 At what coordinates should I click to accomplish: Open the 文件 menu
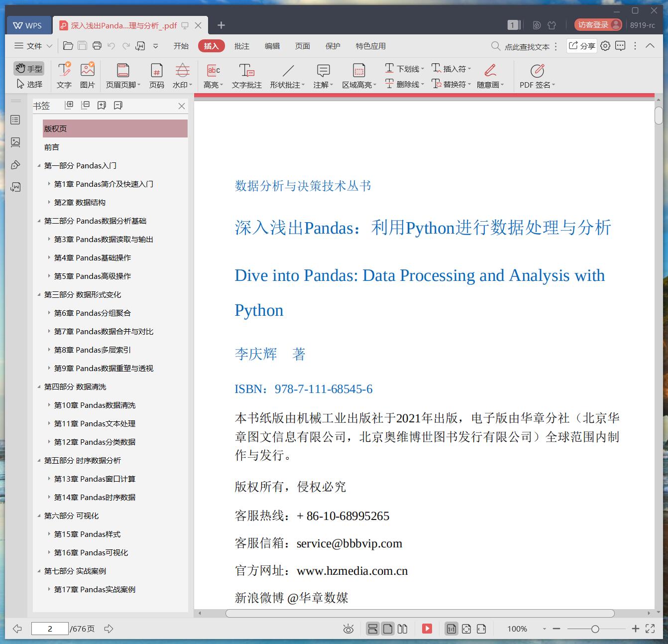click(33, 46)
